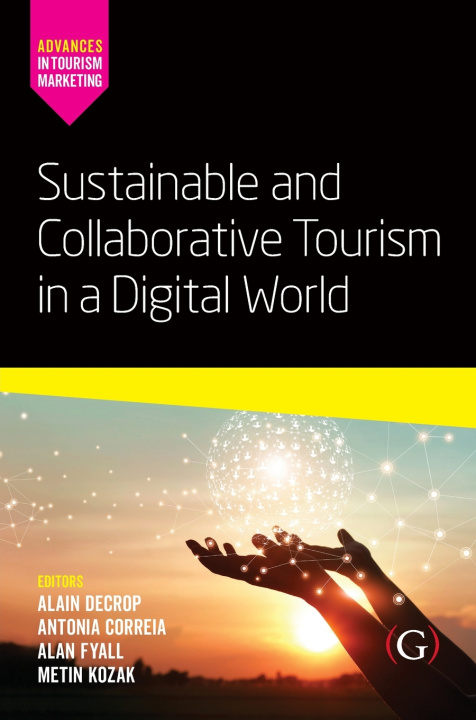
Task: Click editor name Alain Decrop
Action: tap(90, 604)
